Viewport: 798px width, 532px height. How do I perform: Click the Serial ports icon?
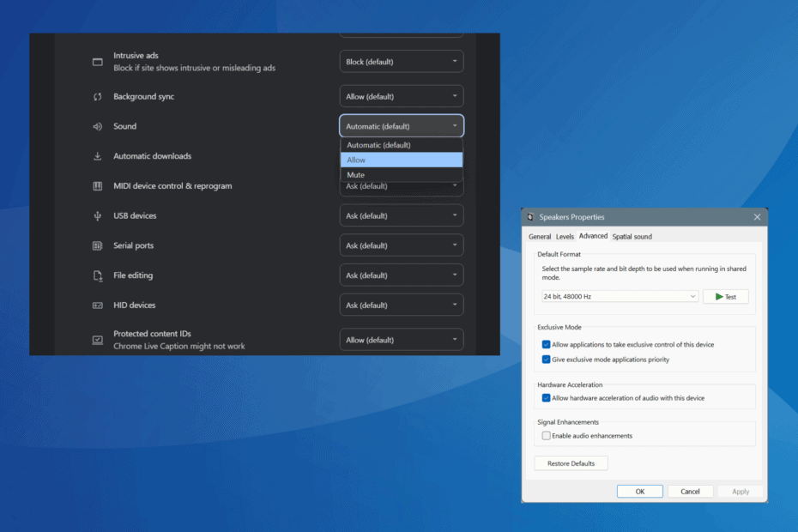[x=98, y=245]
